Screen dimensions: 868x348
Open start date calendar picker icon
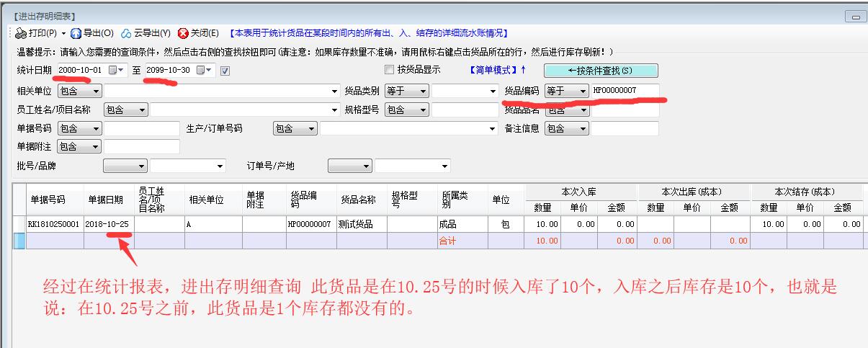tap(112, 71)
